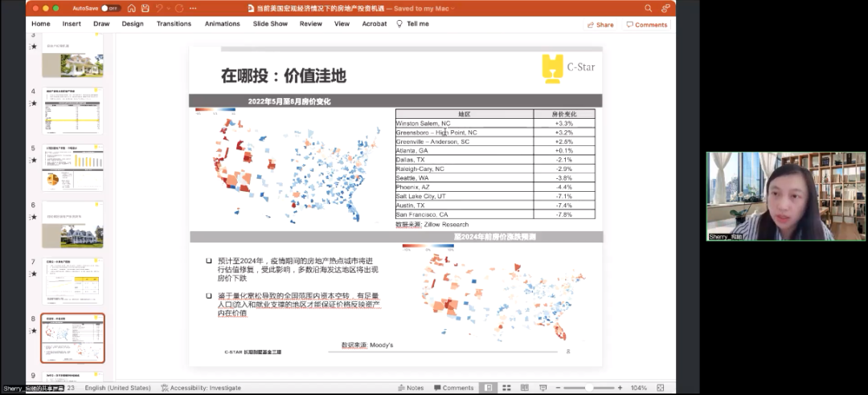Open the Insert ribbon tab
The width and height of the screenshot is (868, 395).
point(72,24)
